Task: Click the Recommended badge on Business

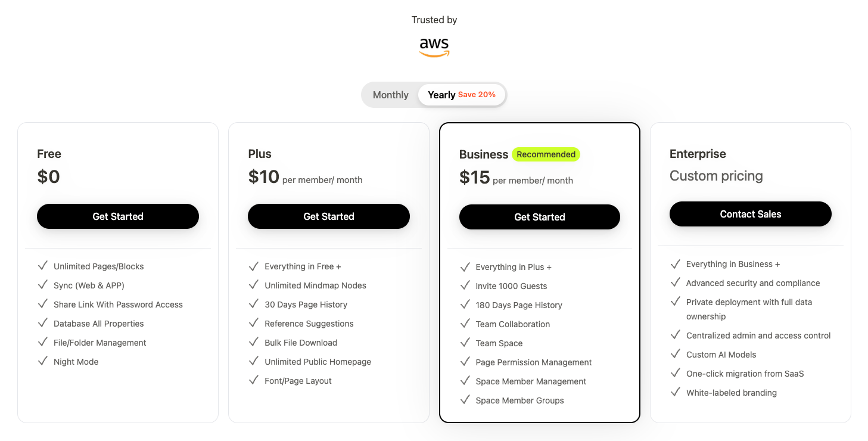Action: point(546,154)
